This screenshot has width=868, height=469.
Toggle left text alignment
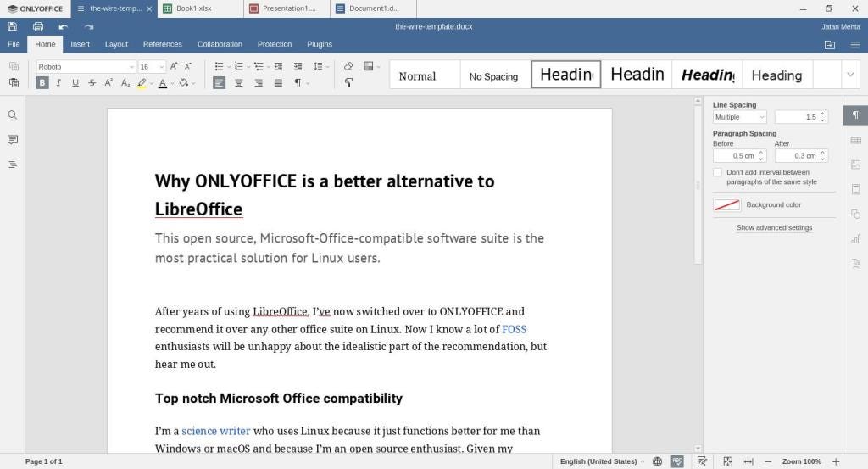coord(220,83)
